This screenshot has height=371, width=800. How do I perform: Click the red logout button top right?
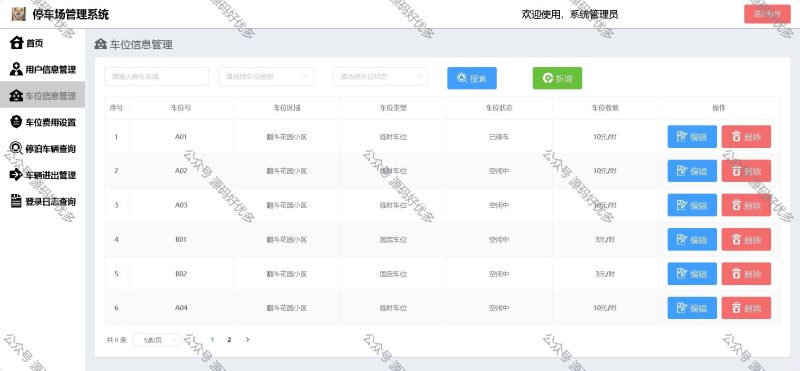pos(767,14)
